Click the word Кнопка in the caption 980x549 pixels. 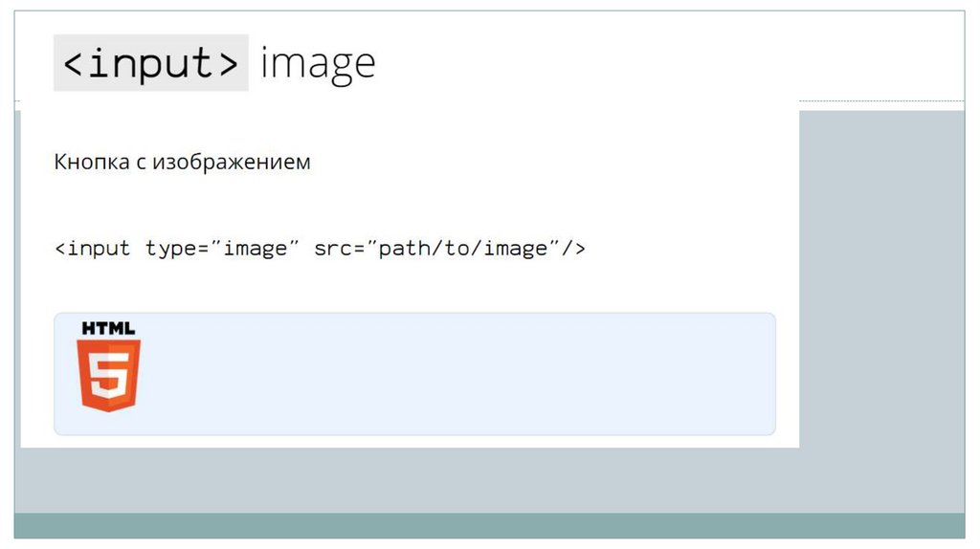tap(91, 162)
